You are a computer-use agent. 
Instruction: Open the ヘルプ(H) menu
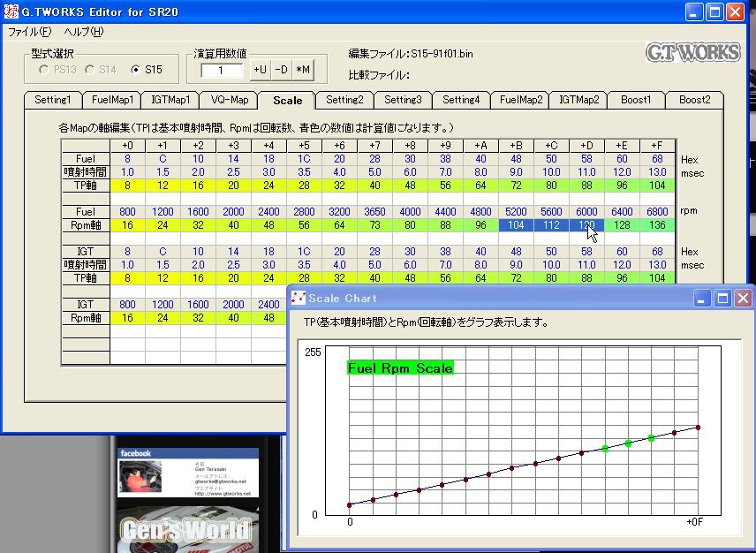point(84,32)
